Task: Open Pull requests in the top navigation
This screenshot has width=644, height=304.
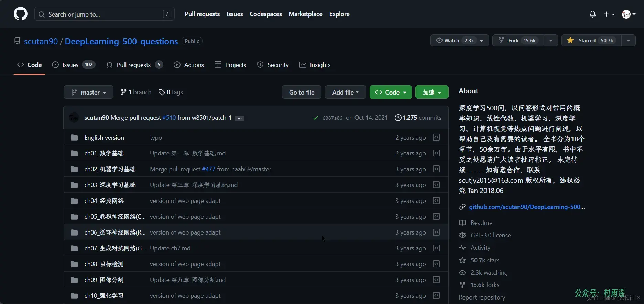Action: pos(202,14)
